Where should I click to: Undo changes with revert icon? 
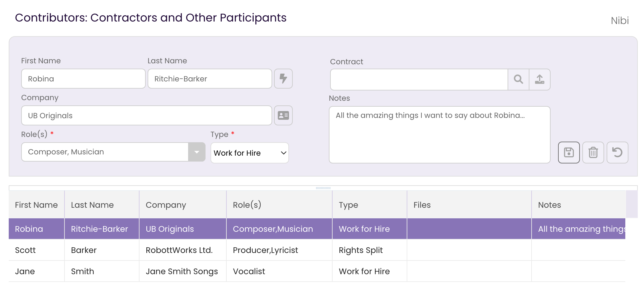[617, 153]
